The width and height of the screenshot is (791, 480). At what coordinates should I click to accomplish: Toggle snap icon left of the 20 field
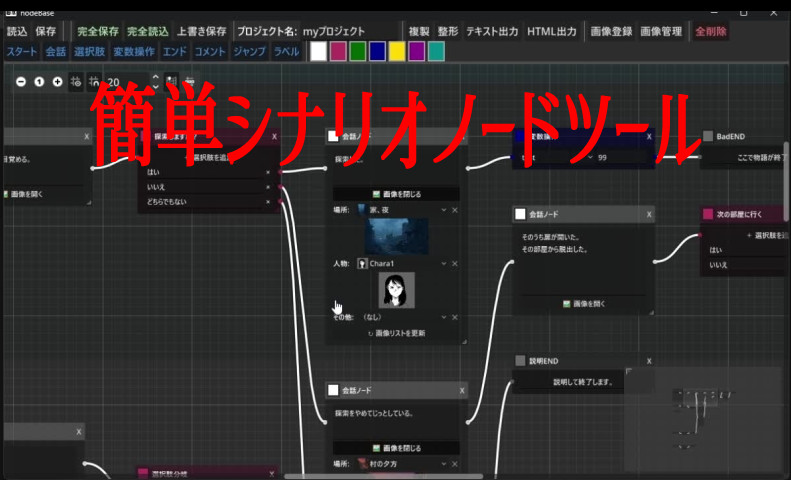(76, 82)
